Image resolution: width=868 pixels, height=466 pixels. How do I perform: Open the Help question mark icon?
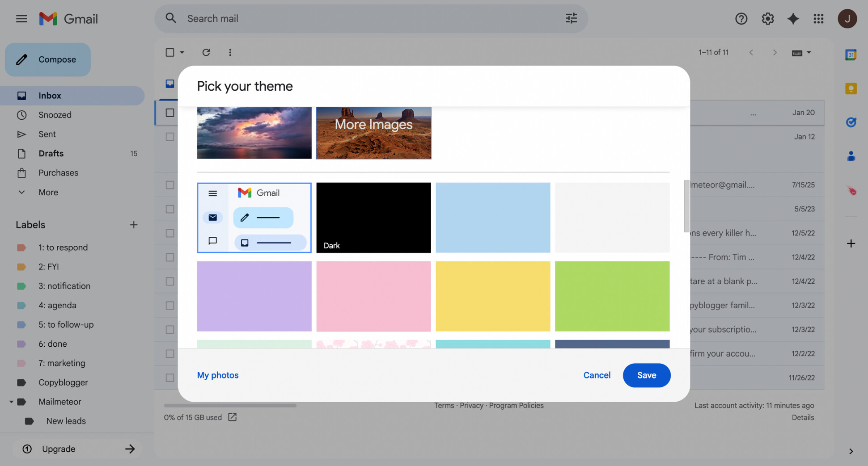pos(741,18)
